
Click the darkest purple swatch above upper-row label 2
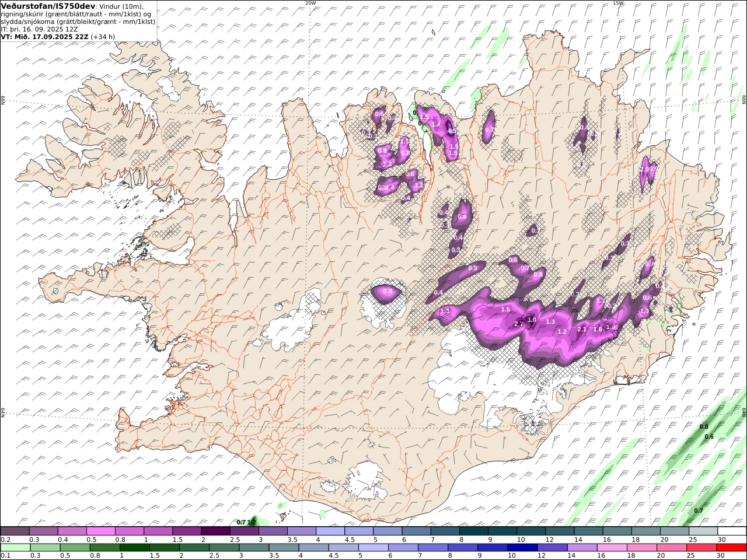point(215,531)
